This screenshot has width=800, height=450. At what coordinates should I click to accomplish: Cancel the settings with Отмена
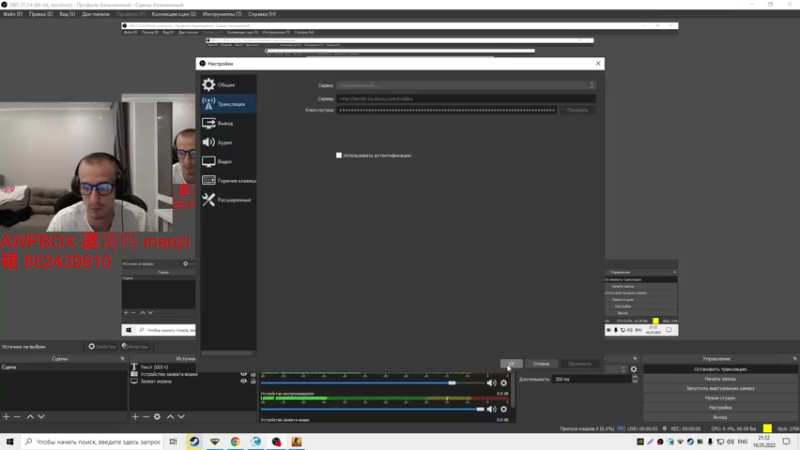tap(541, 364)
